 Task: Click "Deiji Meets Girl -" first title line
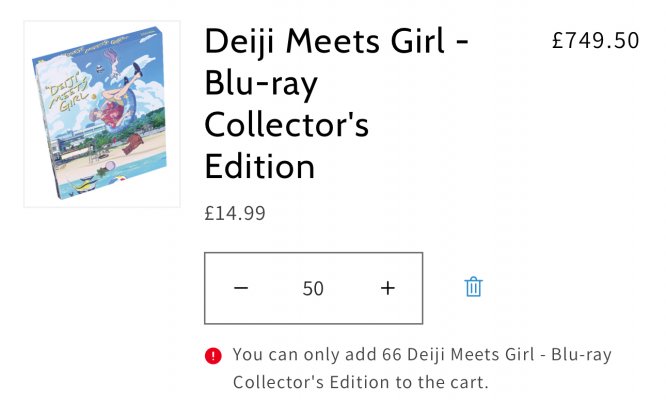click(336, 43)
